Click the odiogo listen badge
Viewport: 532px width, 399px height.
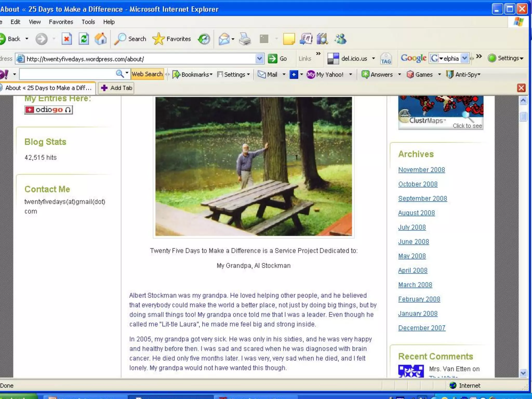click(49, 110)
